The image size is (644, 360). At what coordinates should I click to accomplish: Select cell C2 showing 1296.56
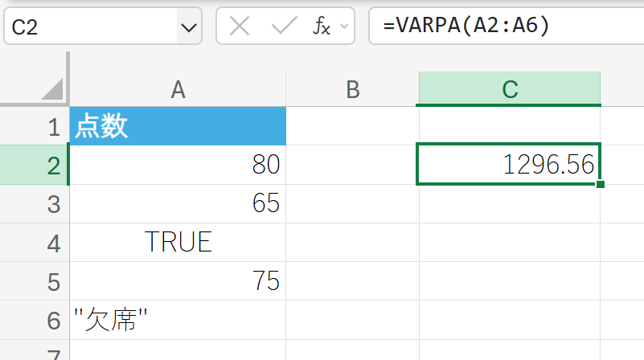coord(509,166)
